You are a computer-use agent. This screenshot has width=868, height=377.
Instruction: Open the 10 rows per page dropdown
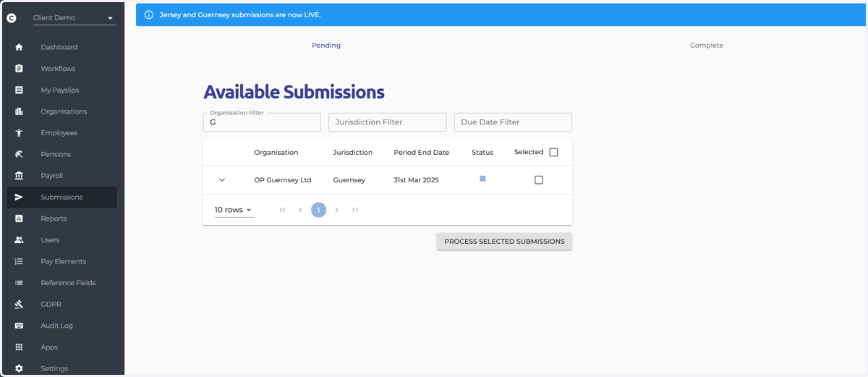point(234,210)
